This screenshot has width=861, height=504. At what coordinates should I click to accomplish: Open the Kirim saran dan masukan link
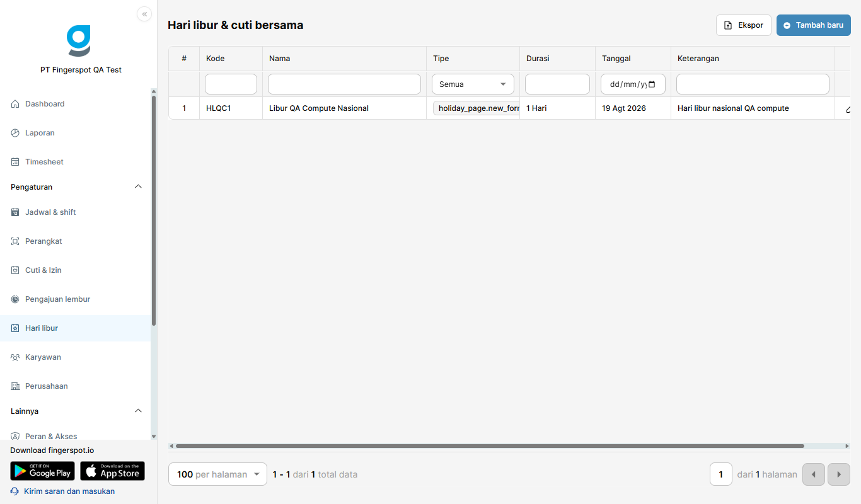69,491
